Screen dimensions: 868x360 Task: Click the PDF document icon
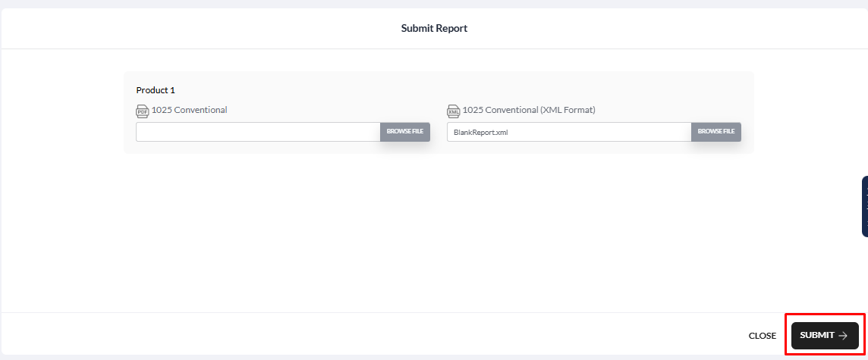(143, 111)
